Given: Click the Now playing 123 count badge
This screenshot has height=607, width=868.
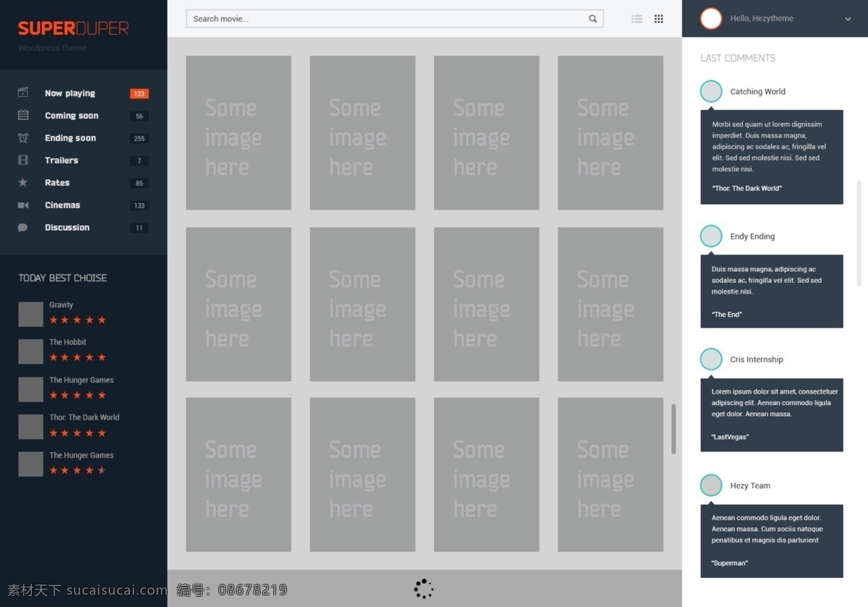Looking at the screenshot, I should coord(140,93).
